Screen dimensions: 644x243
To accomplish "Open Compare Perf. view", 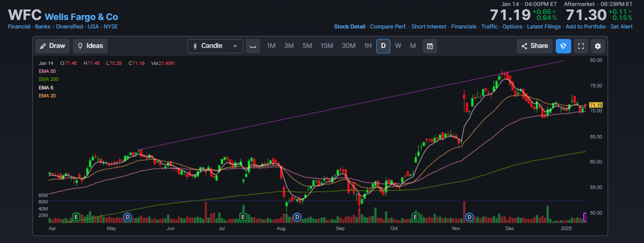I will (388, 26).
